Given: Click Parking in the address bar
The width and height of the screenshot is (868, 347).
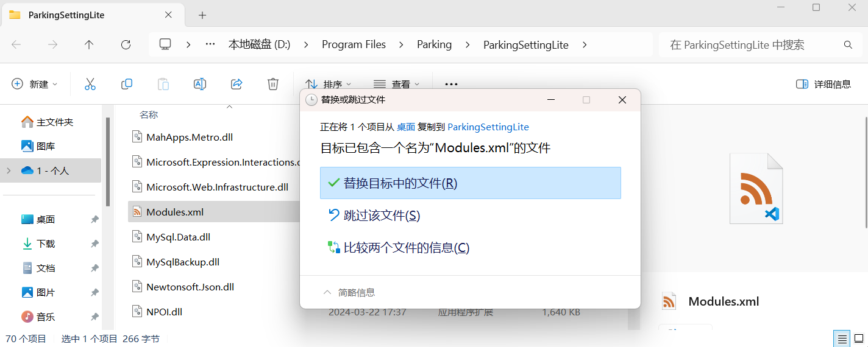Looking at the screenshot, I should [x=434, y=44].
